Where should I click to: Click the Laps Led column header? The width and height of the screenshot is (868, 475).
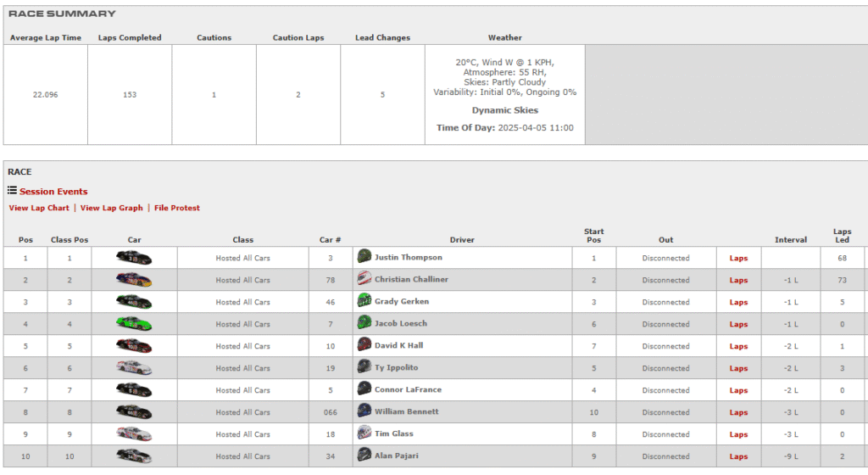pos(842,235)
